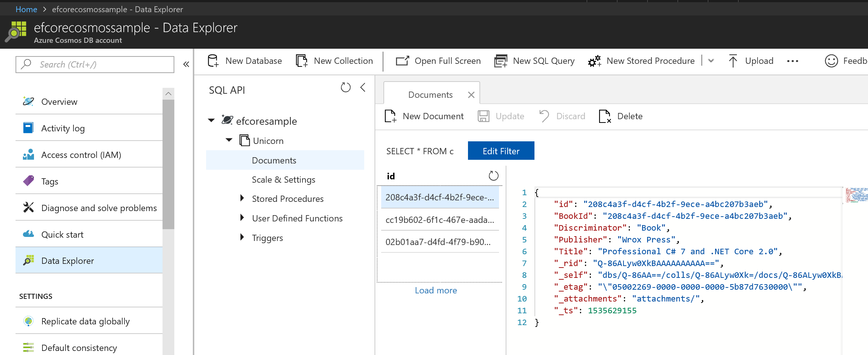Click the Edit Filter button
Viewport: 868px width, 355px height.
coord(501,151)
